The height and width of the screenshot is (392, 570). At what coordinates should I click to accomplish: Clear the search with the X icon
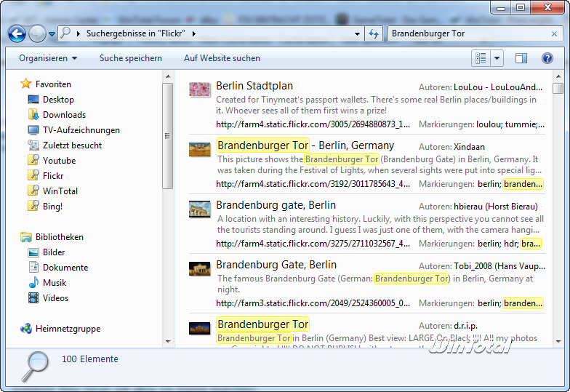click(555, 33)
